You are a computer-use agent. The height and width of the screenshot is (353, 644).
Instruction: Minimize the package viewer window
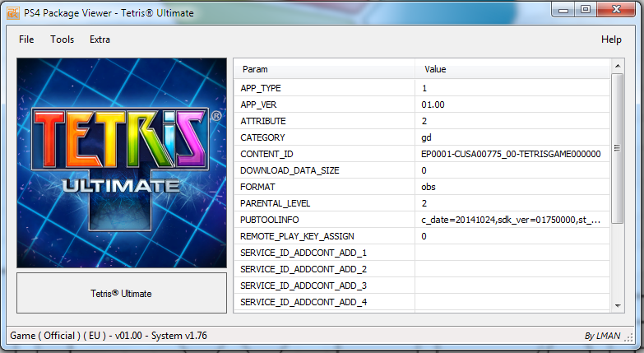click(x=563, y=9)
